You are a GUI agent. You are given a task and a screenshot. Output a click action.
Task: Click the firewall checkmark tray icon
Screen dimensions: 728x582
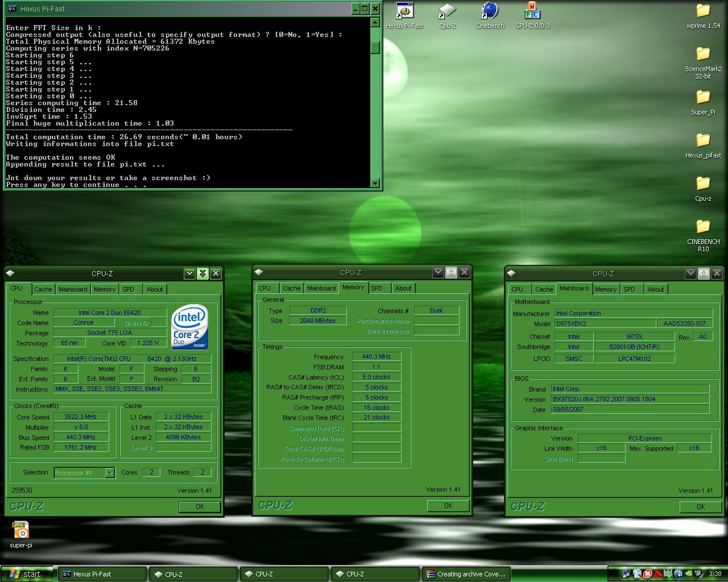[668, 573]
